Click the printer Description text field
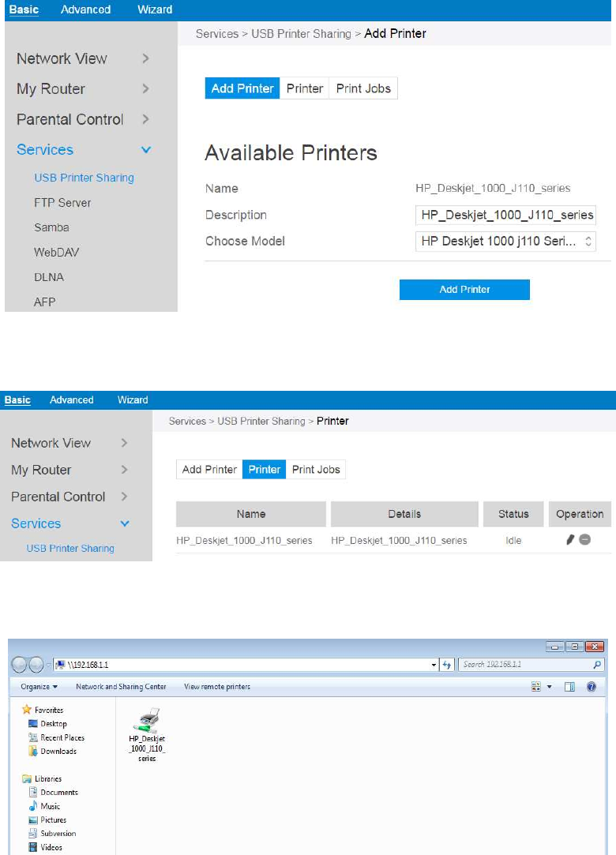Image resolution: width=616 pixels, height=855 pixels. [x=505, y=215]
